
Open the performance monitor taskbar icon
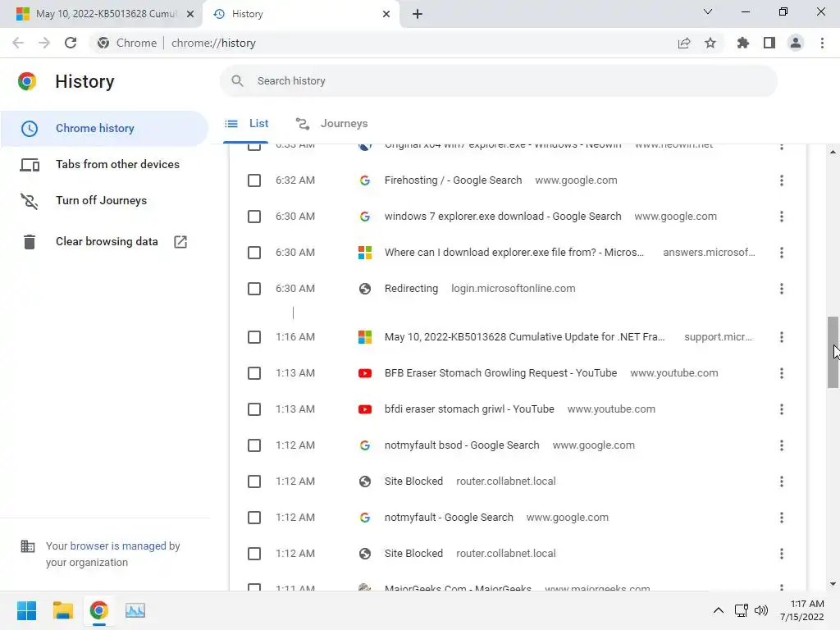[135, 610]
